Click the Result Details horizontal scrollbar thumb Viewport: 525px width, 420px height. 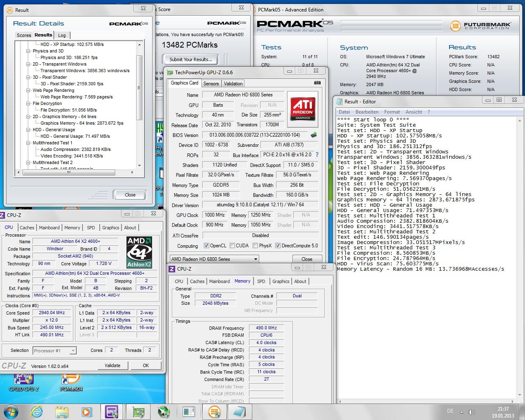pos(69,172)
